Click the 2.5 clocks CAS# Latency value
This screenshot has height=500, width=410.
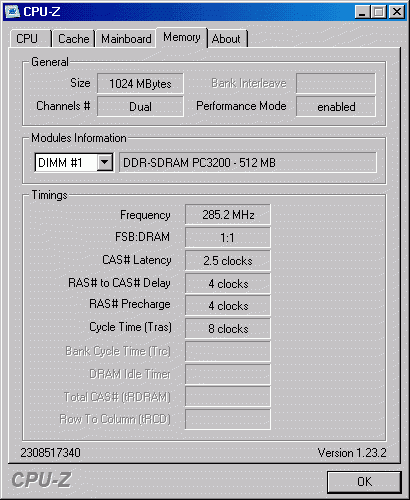point(228,260)
